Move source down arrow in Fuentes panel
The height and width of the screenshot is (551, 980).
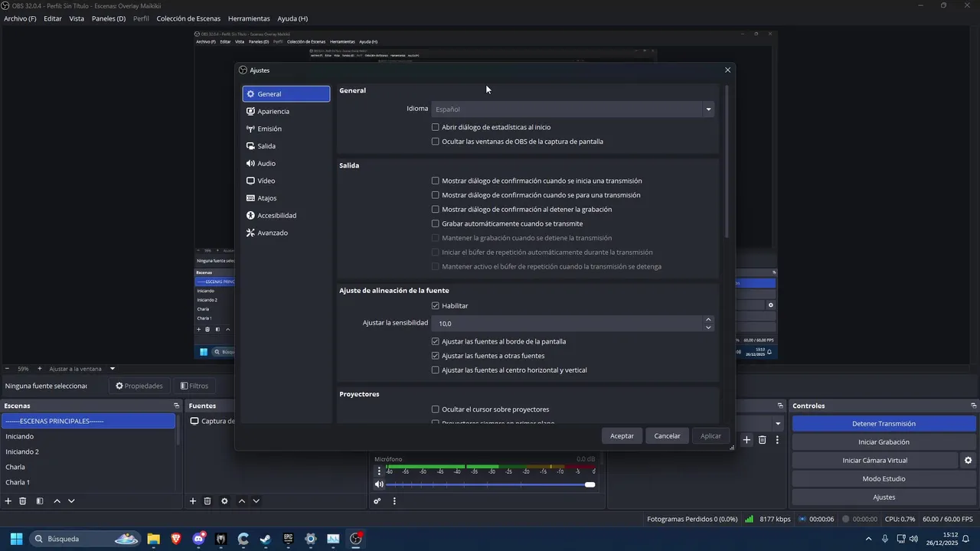(x=256, y=501)
